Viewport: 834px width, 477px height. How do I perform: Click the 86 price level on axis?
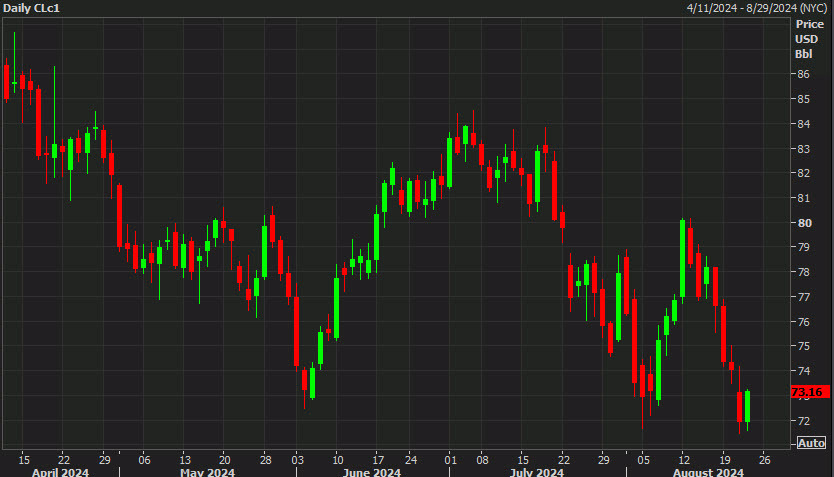click(802, 74)
